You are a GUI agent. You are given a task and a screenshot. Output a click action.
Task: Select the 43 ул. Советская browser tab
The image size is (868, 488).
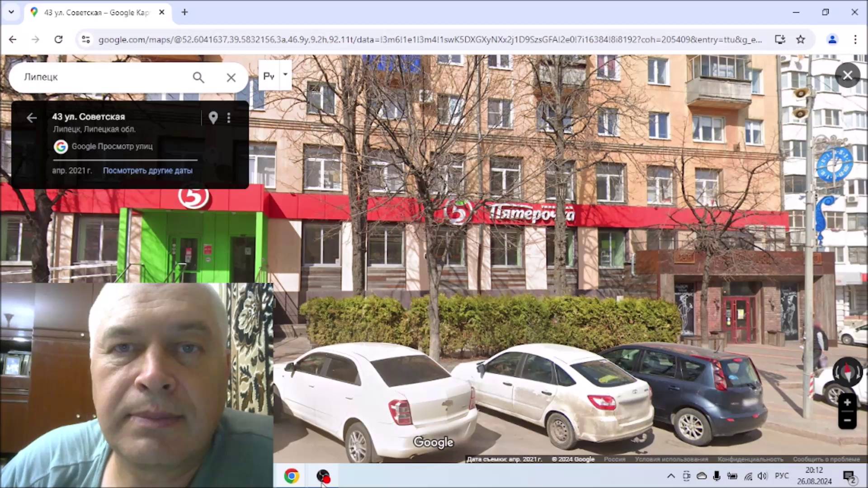[x=96, y=13]
